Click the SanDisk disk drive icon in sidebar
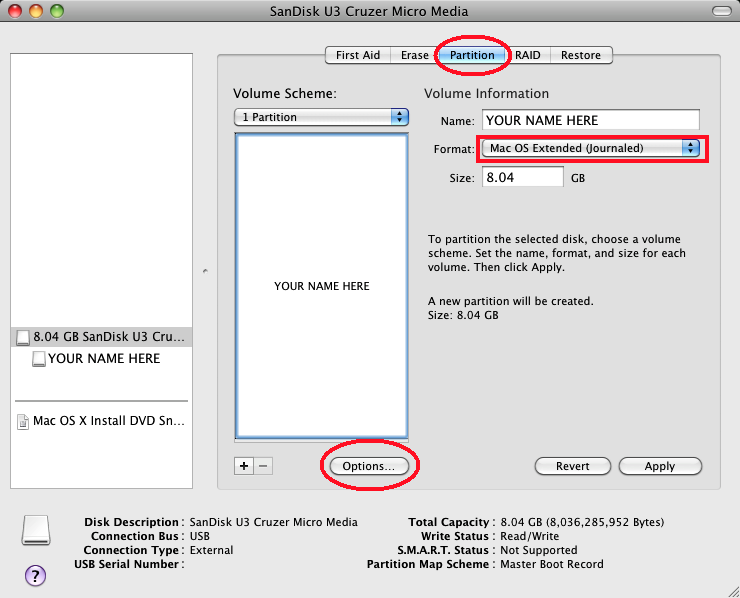This screenshot has height=598, width=740. [x=23, y=337]
